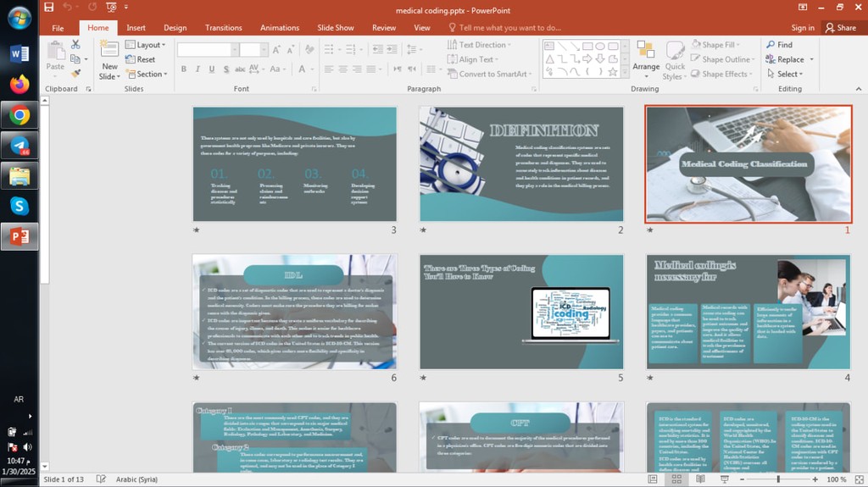
Task: Click the Paste clipboard icon
Action: pyautogui.click(x=55, y=51)
